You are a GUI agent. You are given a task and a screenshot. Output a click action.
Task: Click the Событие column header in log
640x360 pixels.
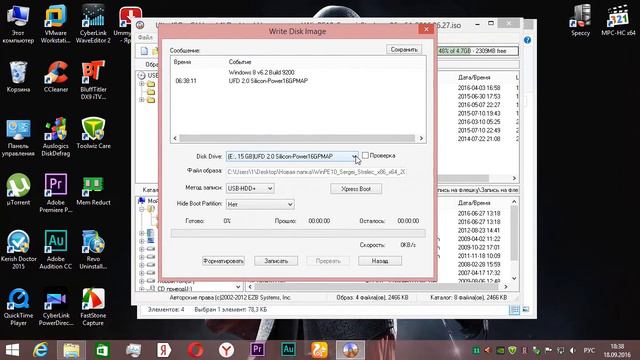pos(240,62)
